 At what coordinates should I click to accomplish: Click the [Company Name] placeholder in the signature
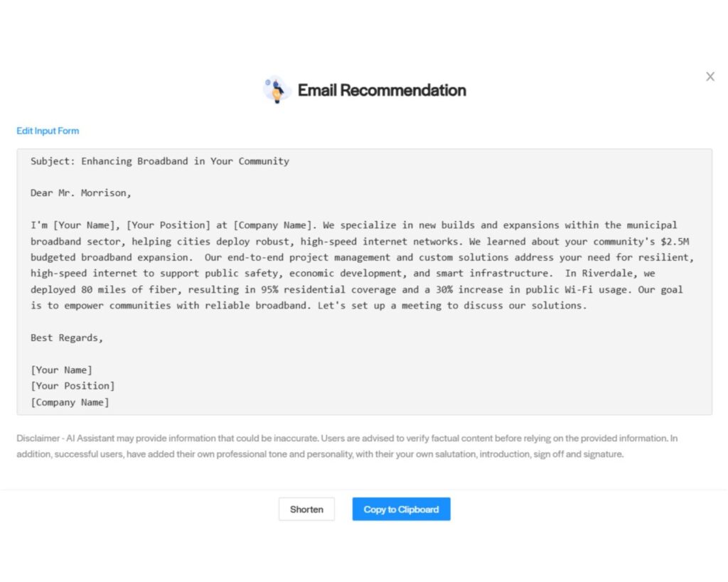coord(70,402)
